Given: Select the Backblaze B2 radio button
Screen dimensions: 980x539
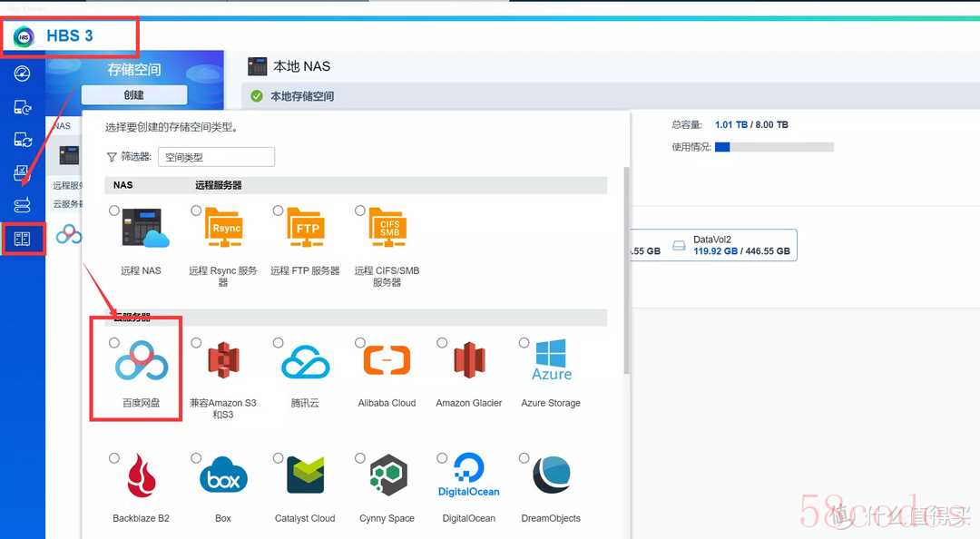Looking at the screenshot, I should (114, 458).
